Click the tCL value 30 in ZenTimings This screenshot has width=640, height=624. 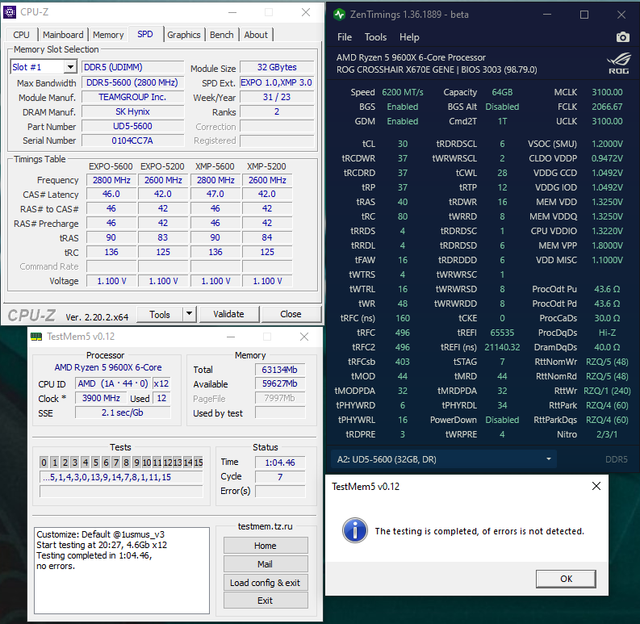[x=402, y=144]
